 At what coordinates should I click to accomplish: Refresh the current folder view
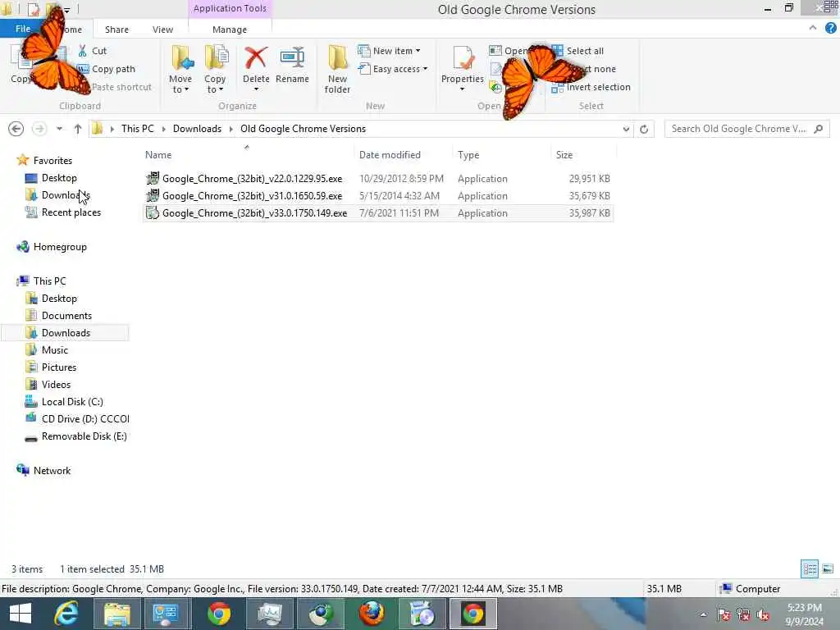coord(644,129)
